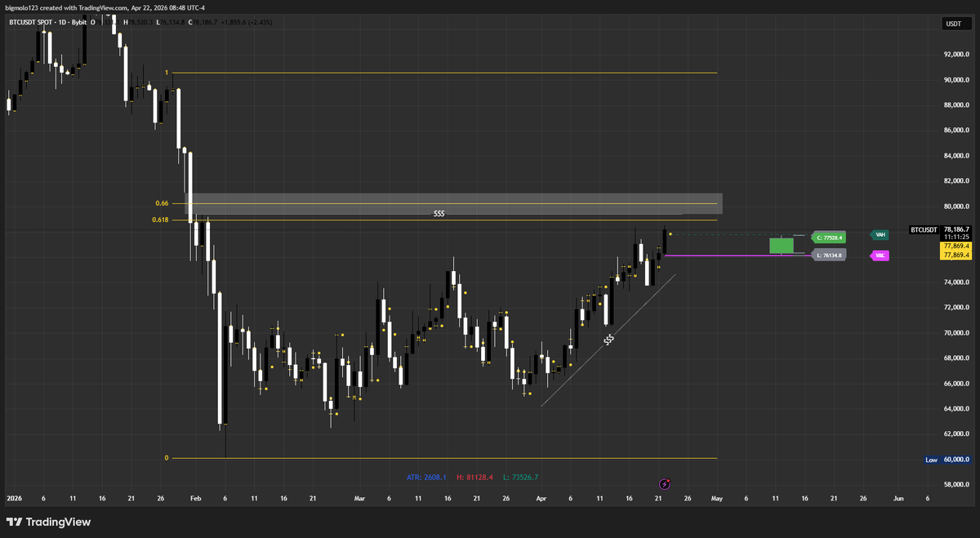Click the 11:11:25 candle countdown timer
Screen dimensions: 980x538
point(955,238)
